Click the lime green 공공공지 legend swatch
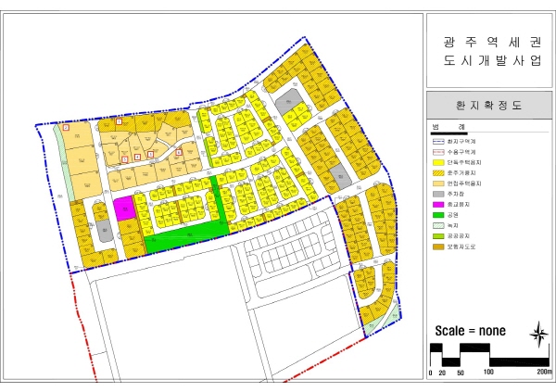Viewport: 556px width, 392px height. [x=438, y=237]
